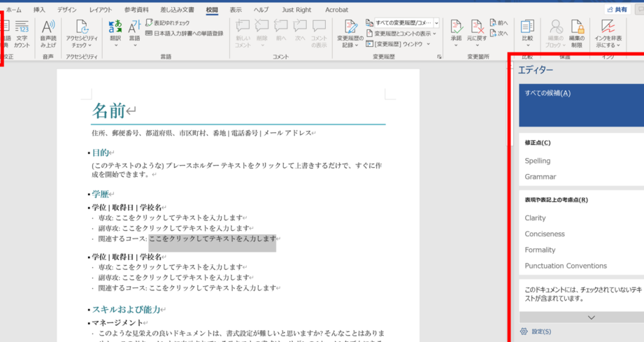
Task: Run the アクセシビリティチェック icon
Action: 82,27
